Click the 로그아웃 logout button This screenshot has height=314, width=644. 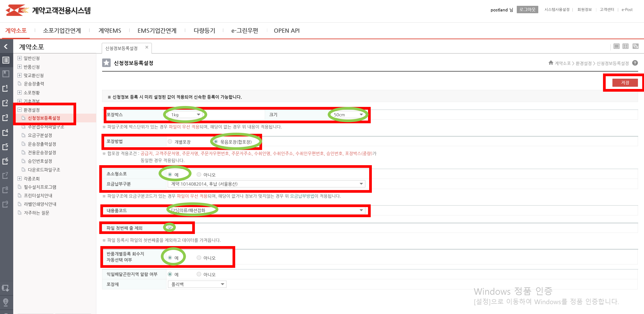[x=527, y=9]
